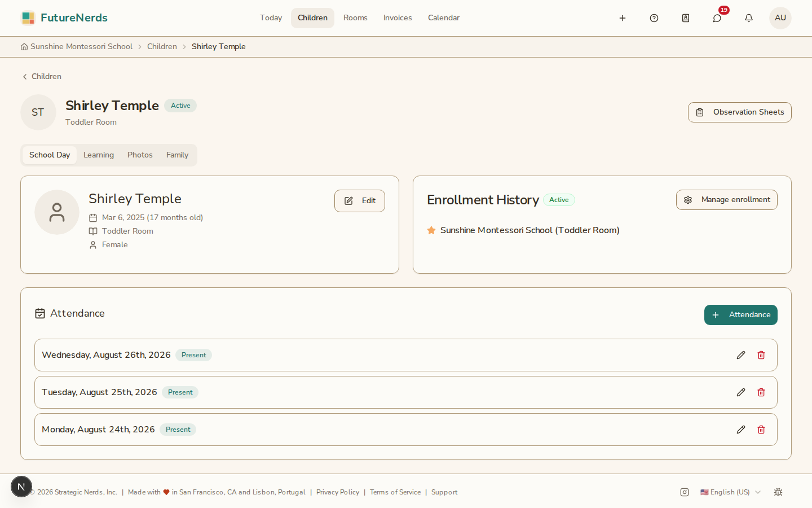
Task: Click the ST avatar circle
Action: point(38,112)
